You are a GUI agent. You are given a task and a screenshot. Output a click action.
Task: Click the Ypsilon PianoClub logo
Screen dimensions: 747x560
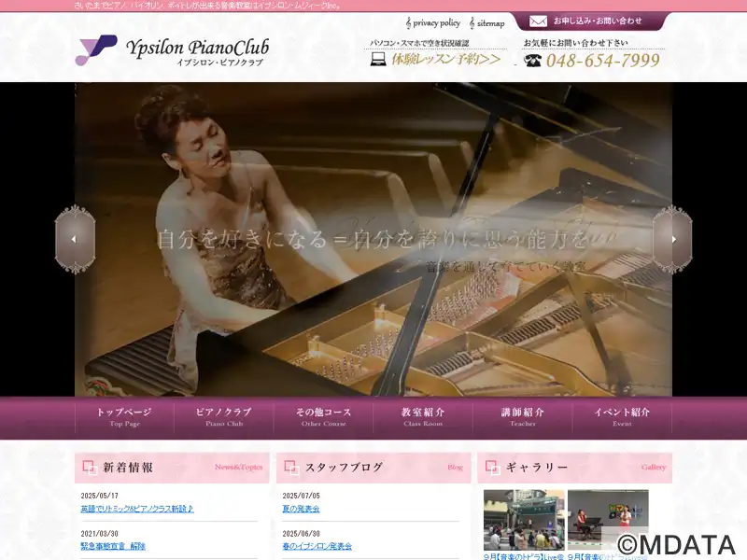pos(172,50)
